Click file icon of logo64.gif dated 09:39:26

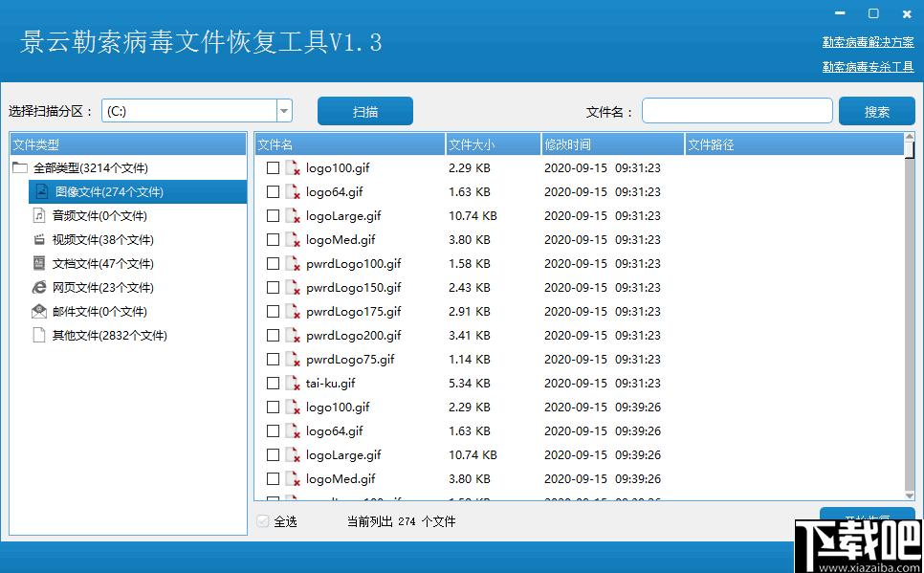tap(293, 430)
